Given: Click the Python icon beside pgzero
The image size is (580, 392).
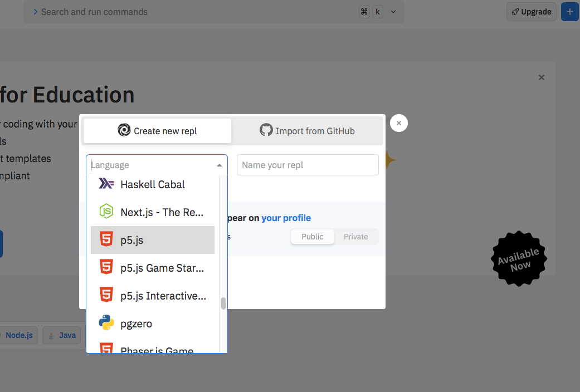Looking at the screenshot, I should point(106,322).
